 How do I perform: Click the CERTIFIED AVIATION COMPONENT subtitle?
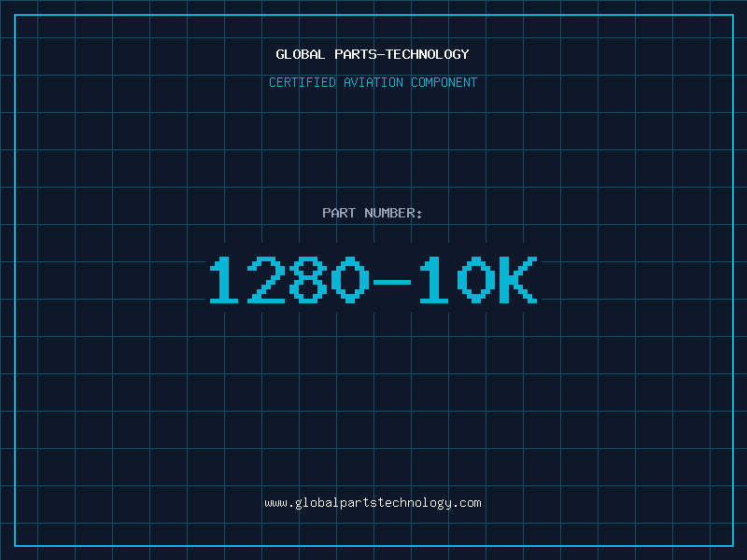click(x=373, y=82)
